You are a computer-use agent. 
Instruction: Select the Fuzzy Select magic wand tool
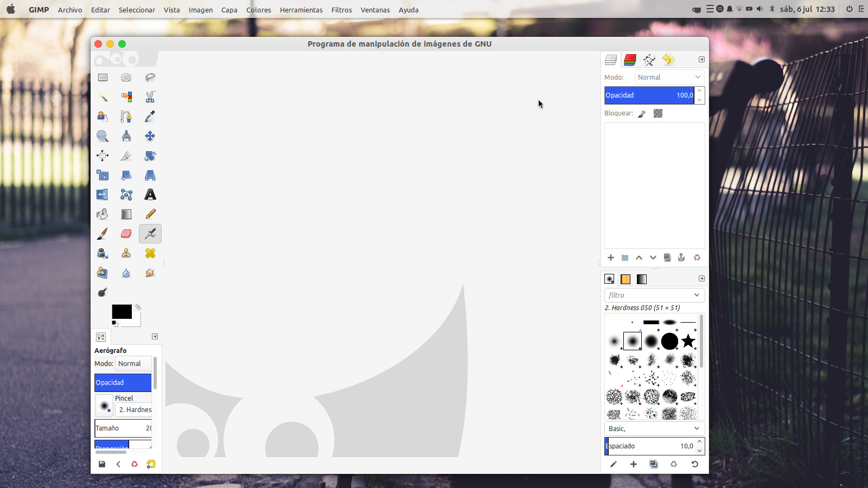[x=103, y=97]
